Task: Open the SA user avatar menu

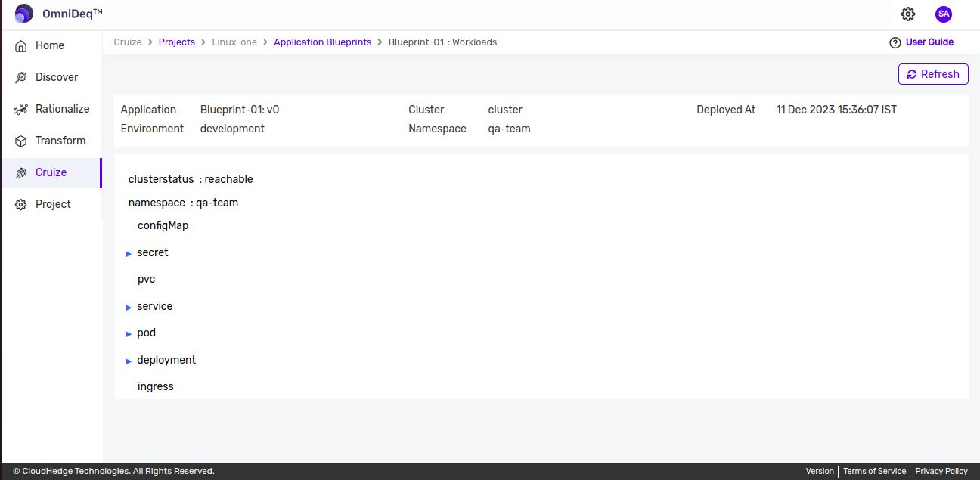Action: (944, 14)
